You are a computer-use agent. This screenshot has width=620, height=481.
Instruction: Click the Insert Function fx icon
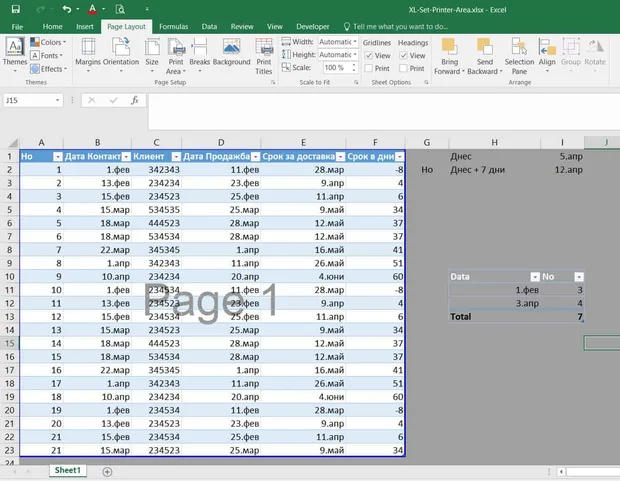pyautogui.click(x=134, y=100)
